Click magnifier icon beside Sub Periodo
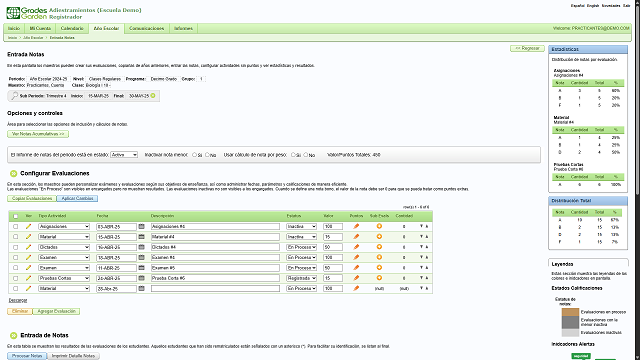This screenshot has height=360, width=640. [14, 96]
